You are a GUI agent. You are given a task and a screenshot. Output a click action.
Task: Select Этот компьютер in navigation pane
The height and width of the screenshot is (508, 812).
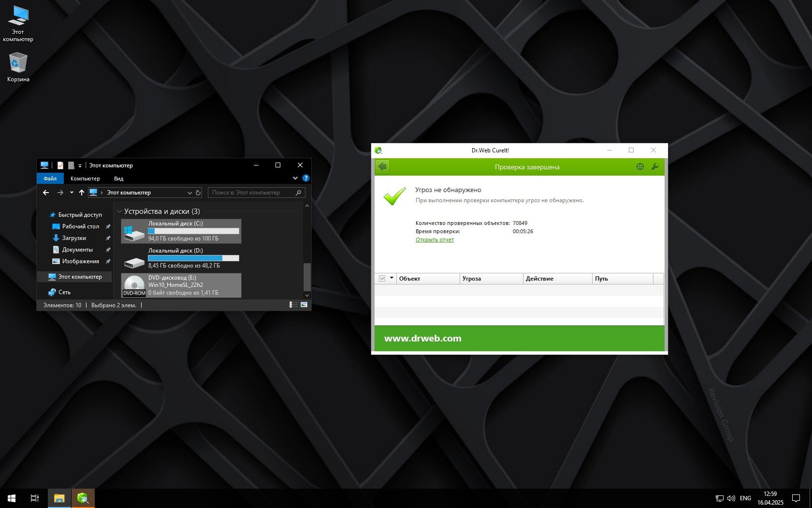pos(74,277)
